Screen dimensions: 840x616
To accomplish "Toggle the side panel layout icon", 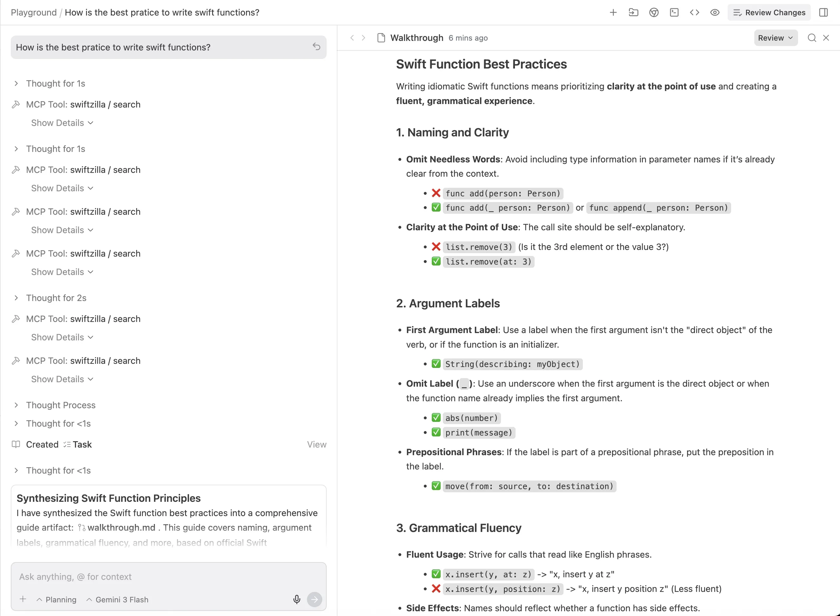I will coord(823,12).
